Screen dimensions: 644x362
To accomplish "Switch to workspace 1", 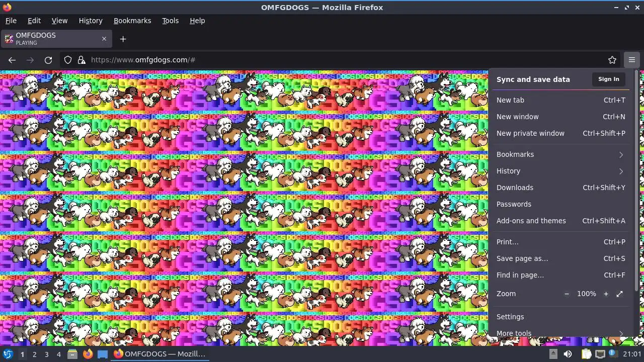I will pyautogui.click(x=22, y=354).
